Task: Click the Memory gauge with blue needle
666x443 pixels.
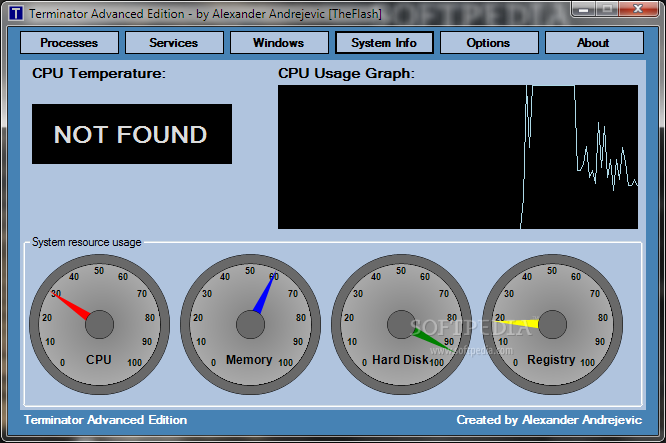Action: tap(250, 324)
